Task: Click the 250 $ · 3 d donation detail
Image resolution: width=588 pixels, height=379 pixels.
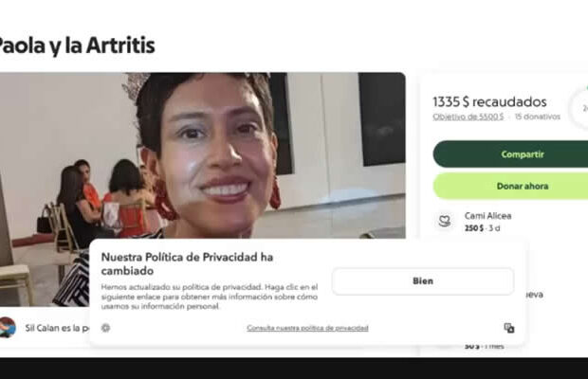Action: pyautogui.click(x=482, y=228)
